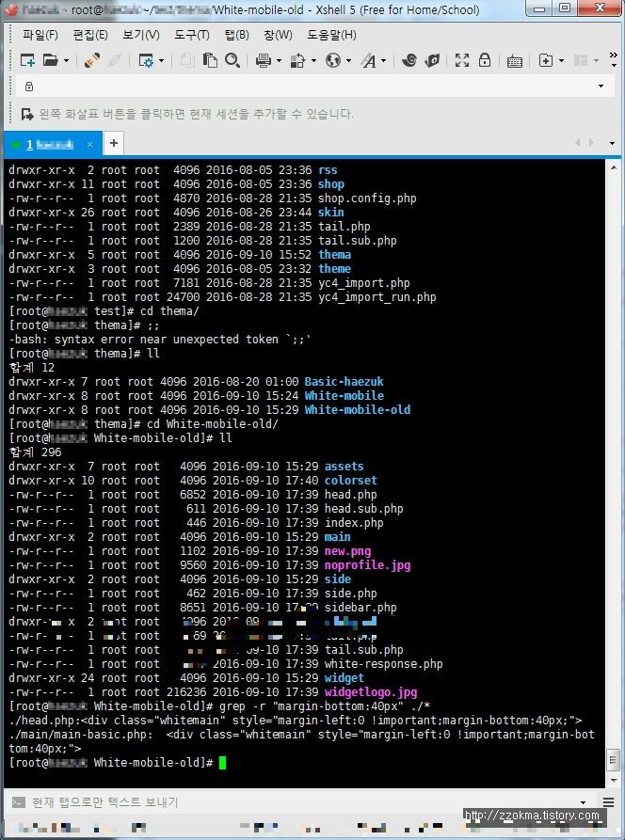Screen dimensions: 625x840
Task: Click 'white-response.php' file name
Action: 384,664
